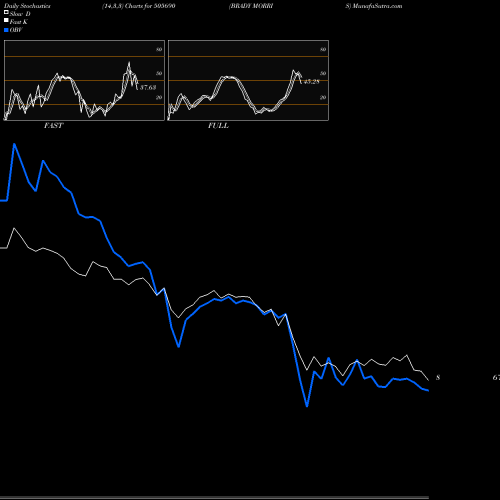Click the FAST stochastic chart thumbnail
This screenshot has width=500, height=500.
(84, 80)
